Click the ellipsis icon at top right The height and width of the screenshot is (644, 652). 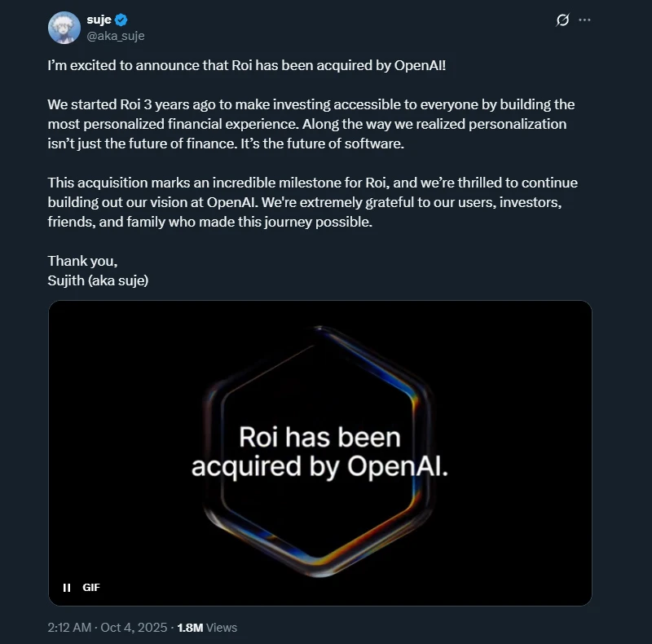point(584,20)
